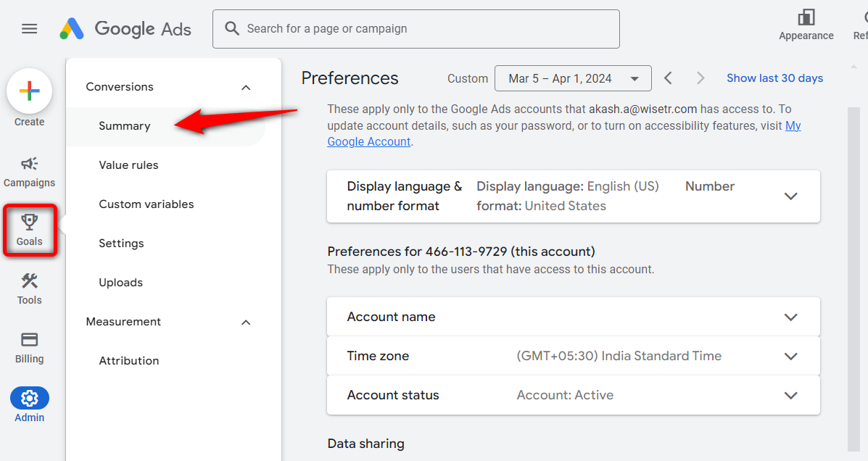
Task: Click the Preferences page heading
Action: pyautogui.click(x=350, y=78)
